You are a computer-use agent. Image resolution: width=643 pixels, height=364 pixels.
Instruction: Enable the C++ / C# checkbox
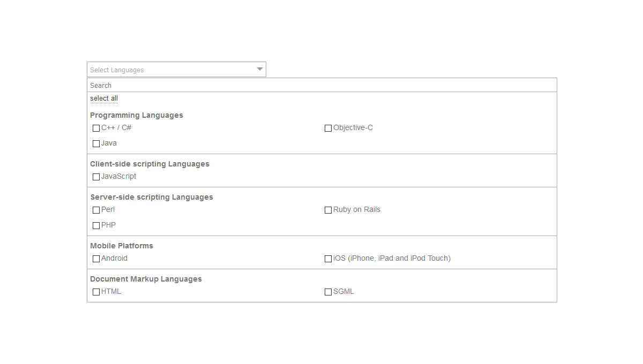point(96,128)
